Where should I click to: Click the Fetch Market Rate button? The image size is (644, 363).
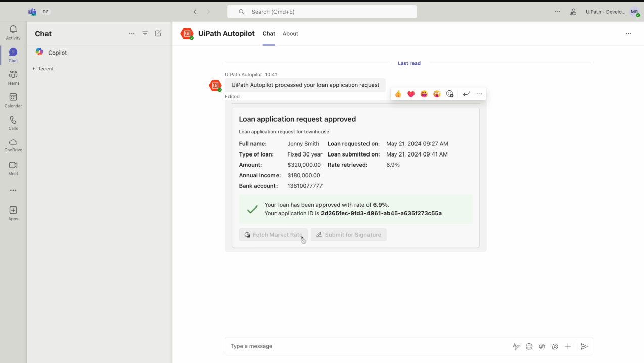click(273, 235)
